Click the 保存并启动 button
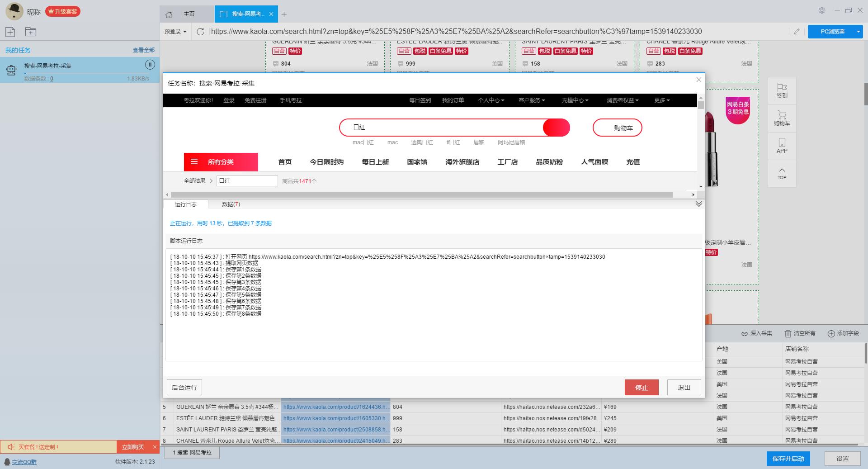868x469 pixels. click(788, 459)
